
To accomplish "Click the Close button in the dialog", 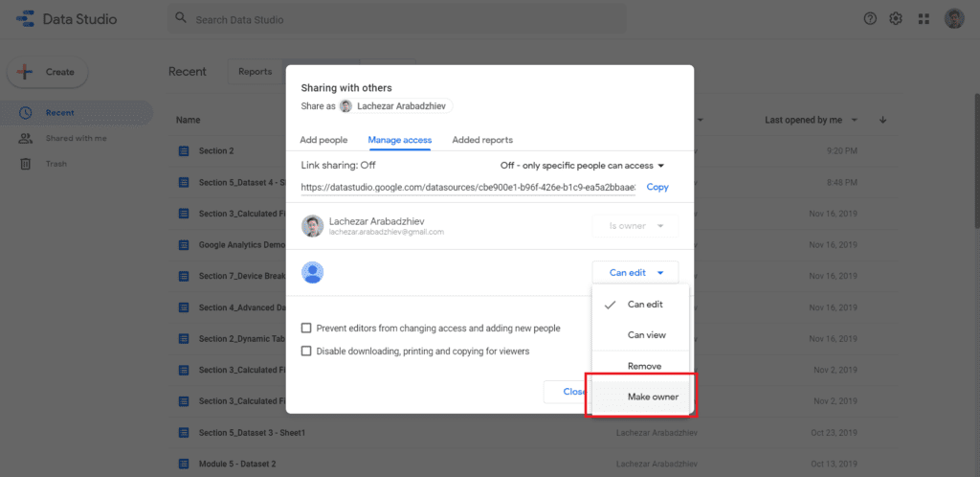I will point(568,392).
